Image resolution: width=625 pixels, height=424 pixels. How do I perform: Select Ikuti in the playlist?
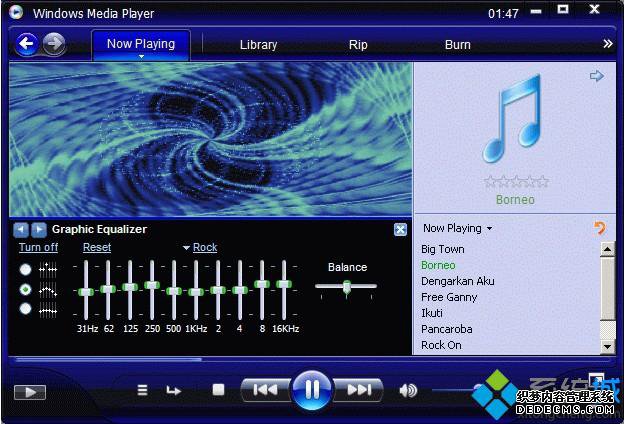[432, 313]
